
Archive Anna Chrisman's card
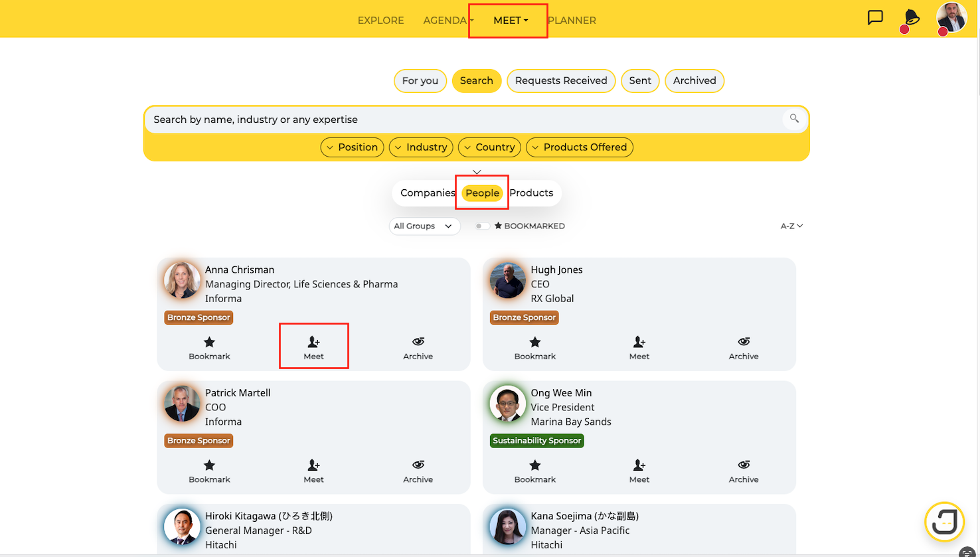[x=418, y=348]
